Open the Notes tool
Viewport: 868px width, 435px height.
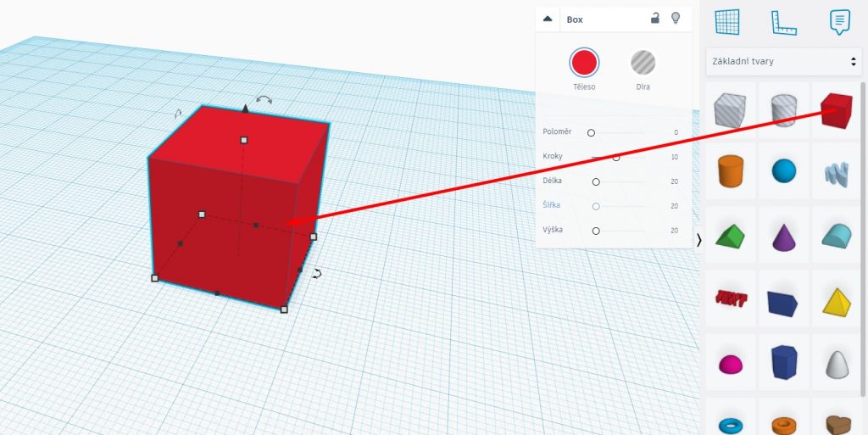click(839, 21)
